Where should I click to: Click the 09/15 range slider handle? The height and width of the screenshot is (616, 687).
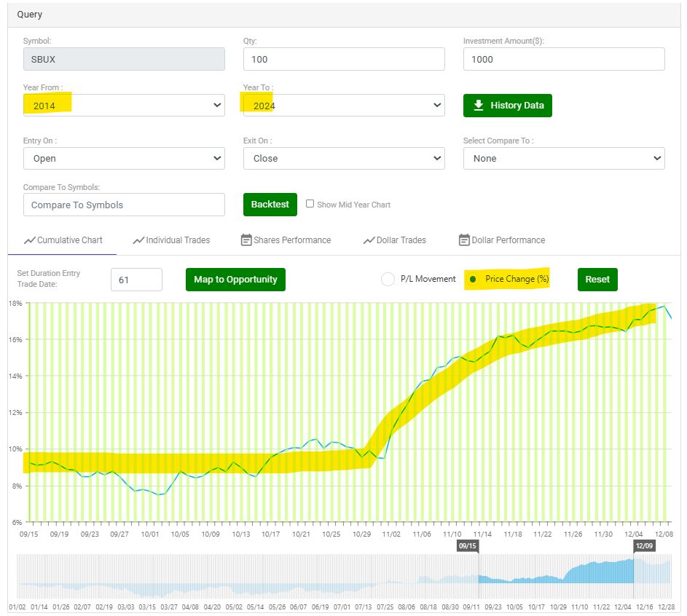(468, 546)
